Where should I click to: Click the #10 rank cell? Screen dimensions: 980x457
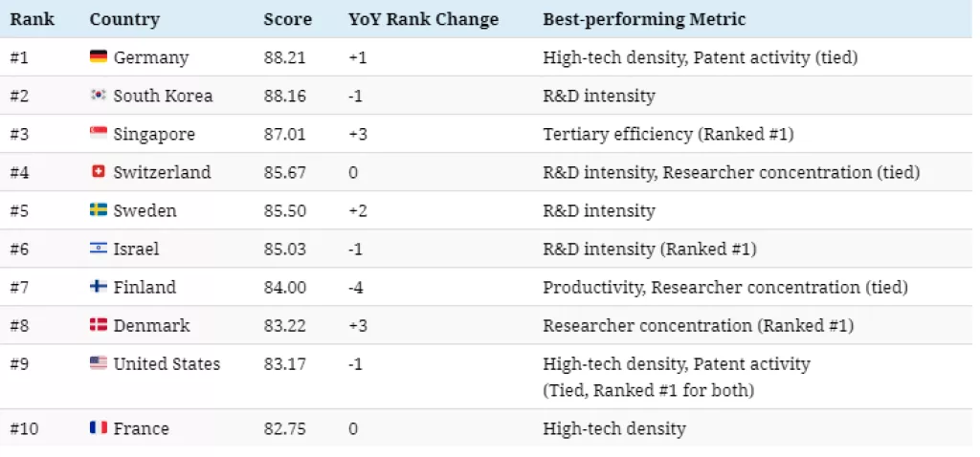pyautogui.click(x=23, y=428)
